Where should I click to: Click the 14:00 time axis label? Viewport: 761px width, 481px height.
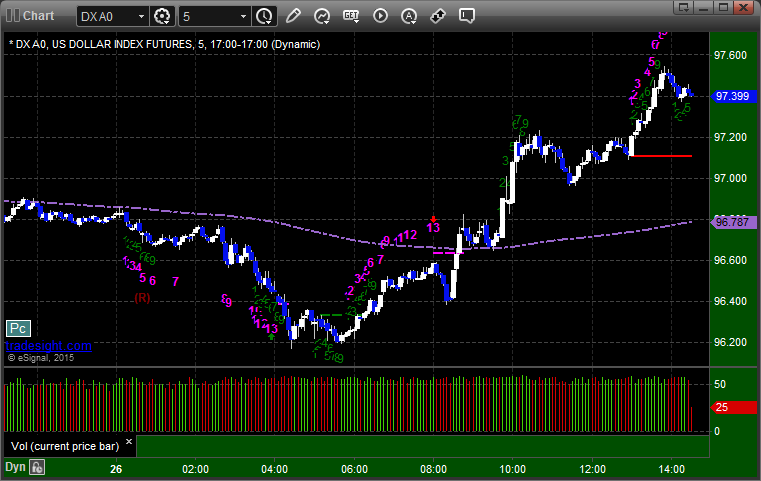[x=672, y=469]
